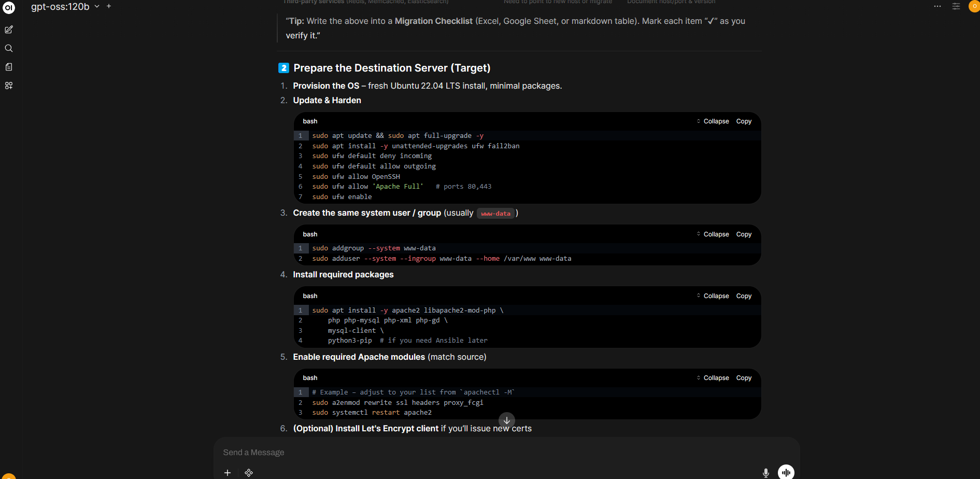
Task: Copy the Update & Harden bash code
Action: pyautogui.click(x=744, y=121)
